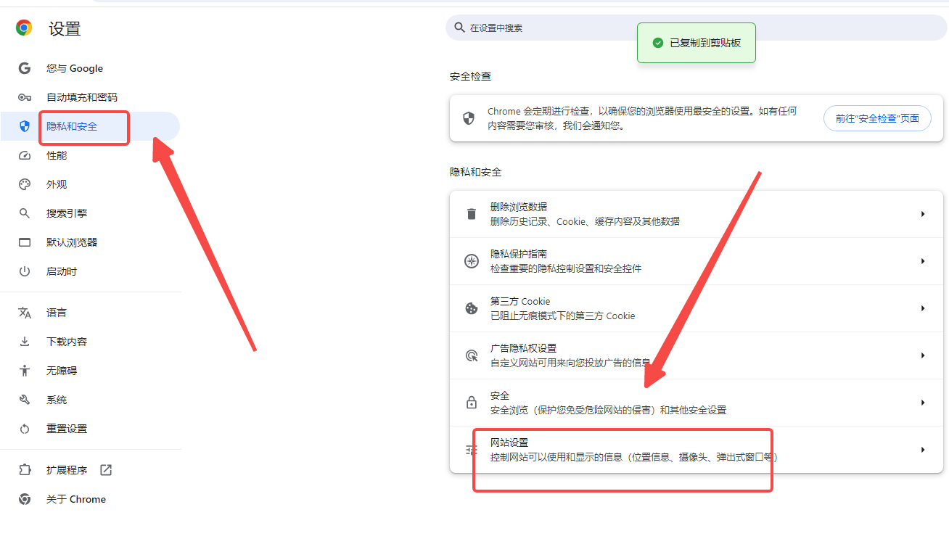
Task: Click the speedometer icon for 性能
Action: [x=25, y=155]
